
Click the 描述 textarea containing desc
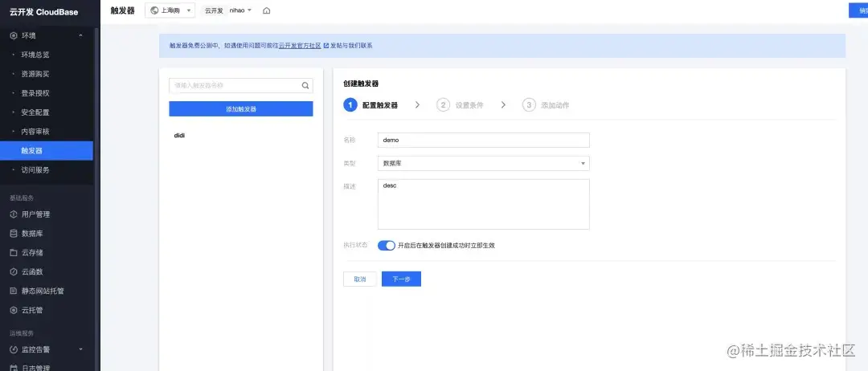point(483,204)
